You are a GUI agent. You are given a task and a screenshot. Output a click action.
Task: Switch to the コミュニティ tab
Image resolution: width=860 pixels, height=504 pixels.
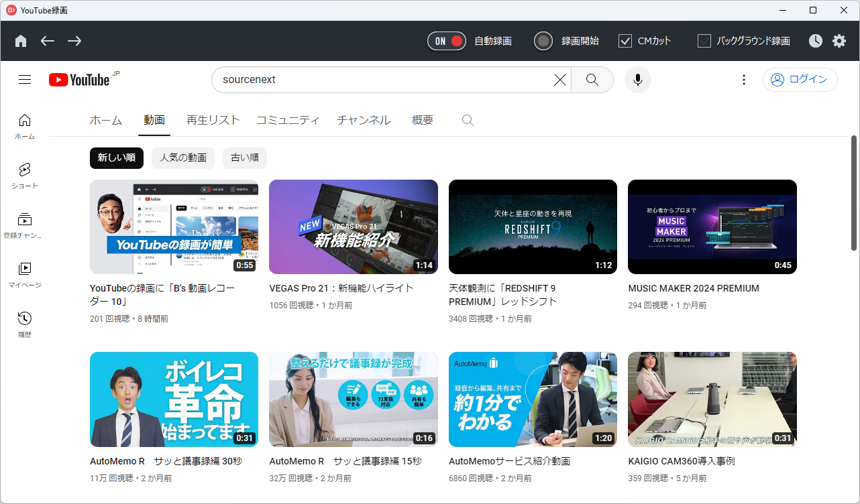pyautogui.click(x=288, y=121)
